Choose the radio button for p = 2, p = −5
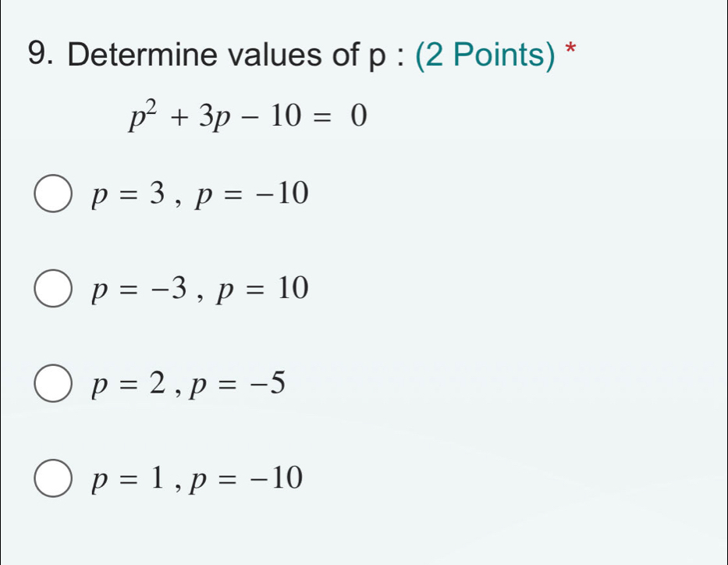 tap(52, 385)
